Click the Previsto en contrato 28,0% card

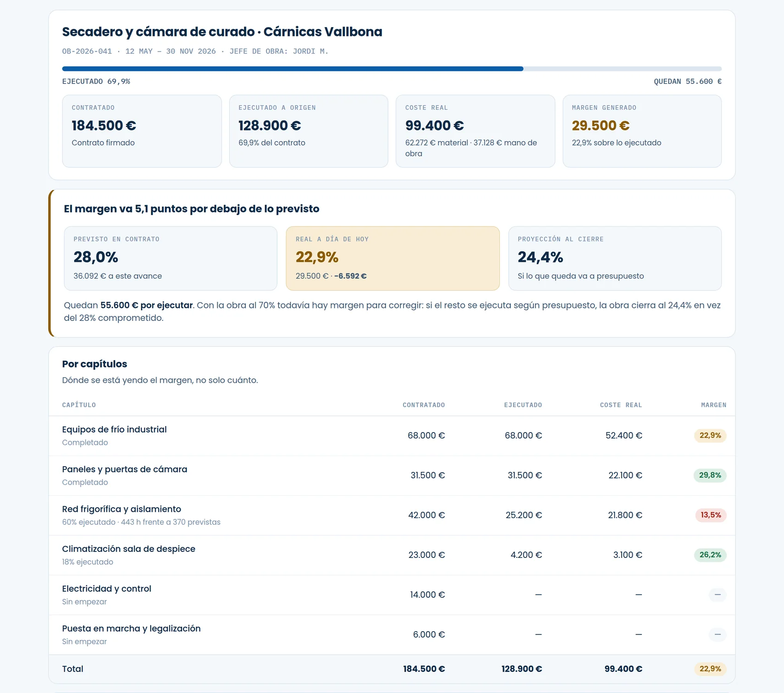click(x=171, y=258)
